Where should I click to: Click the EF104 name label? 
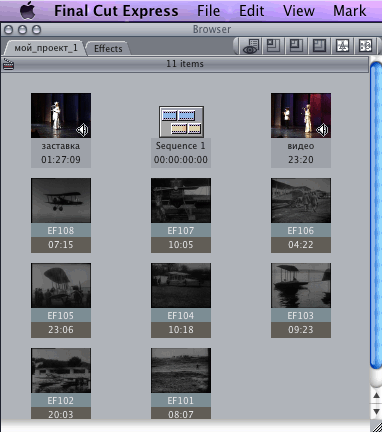(x=181, y=316)
